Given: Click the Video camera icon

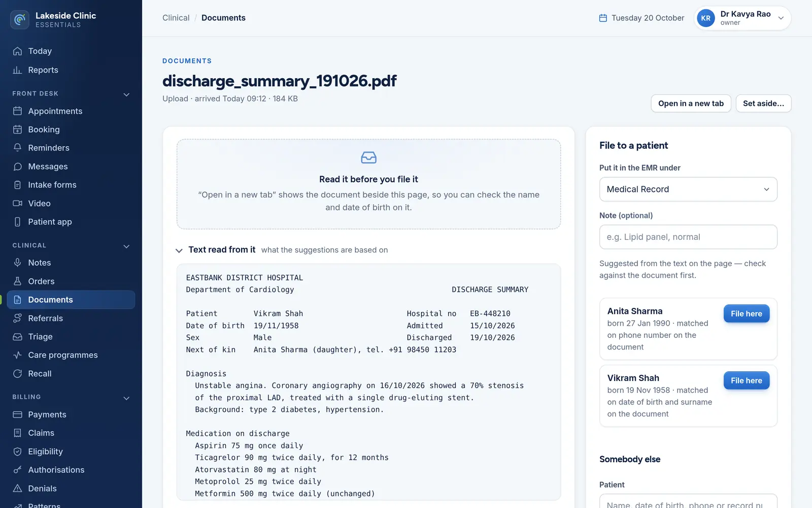Looking at the screenshot, I should click(18, 203).
